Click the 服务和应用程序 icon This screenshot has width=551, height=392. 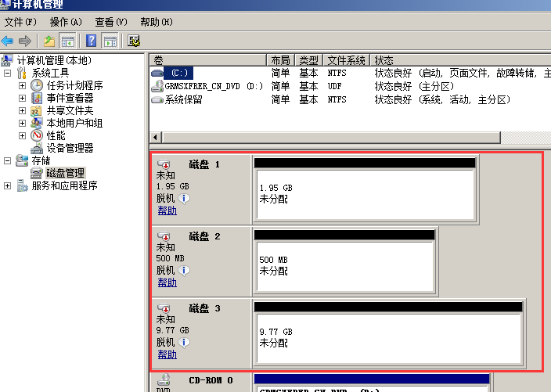coord(22,185)
